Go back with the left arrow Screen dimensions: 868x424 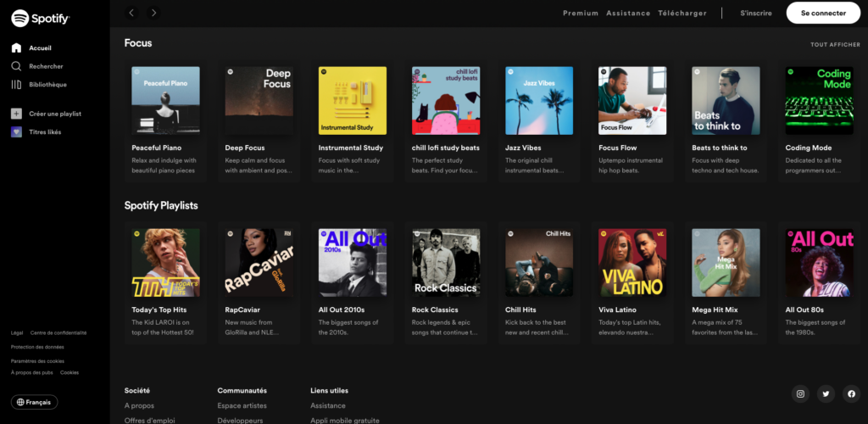(x=131, y=13)
